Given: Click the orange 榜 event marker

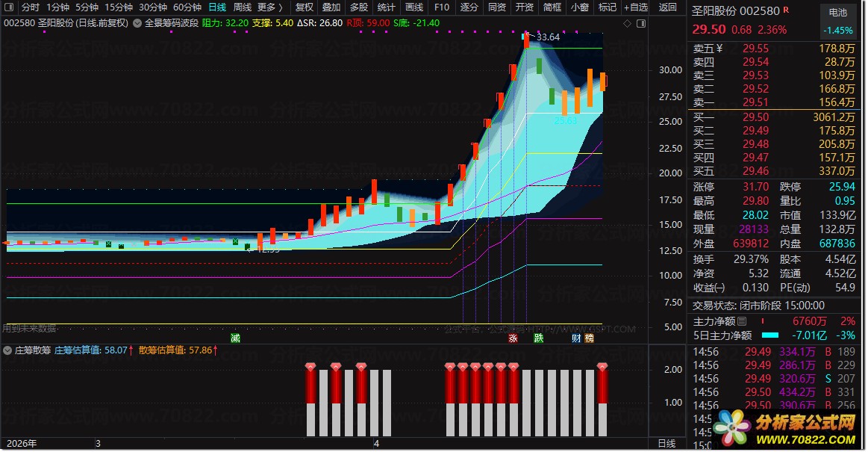Looking at the screenshot, I should (589, 338).
